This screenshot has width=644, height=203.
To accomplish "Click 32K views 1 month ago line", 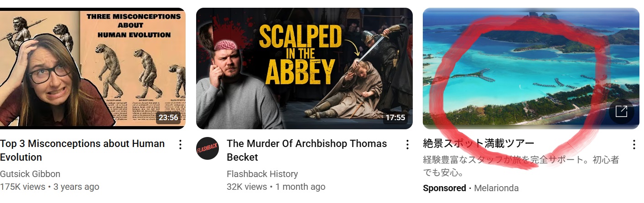I will tap(276, 187).
